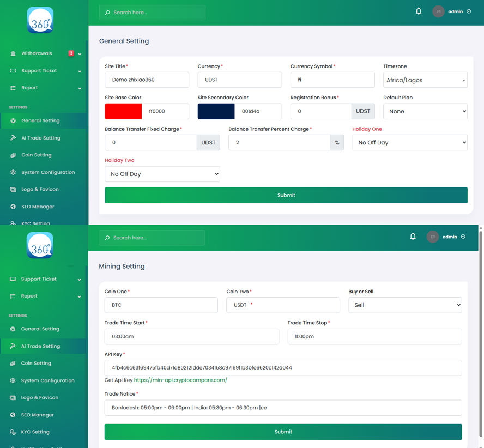Open the Holiday Two dropdown
This screenshot has height=448, width=484.
(162, 174)
